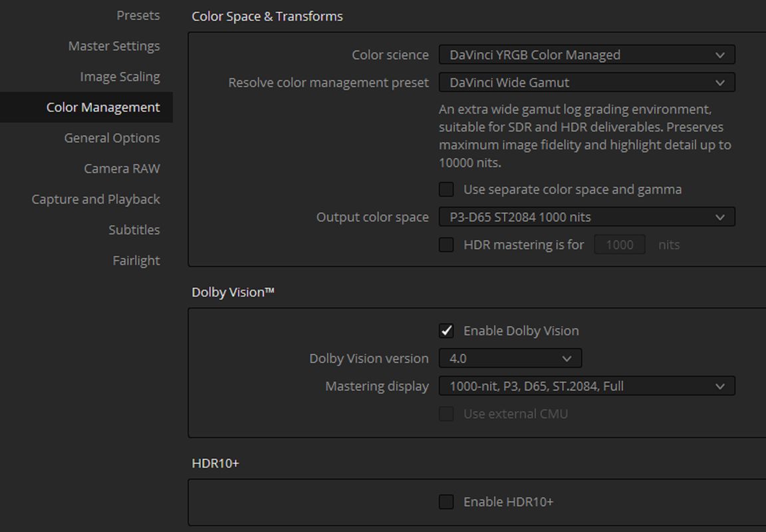Open Fairlight settings
Image resolution: width=766 pixels, height=532 pixels.
(x=136, y=261)
